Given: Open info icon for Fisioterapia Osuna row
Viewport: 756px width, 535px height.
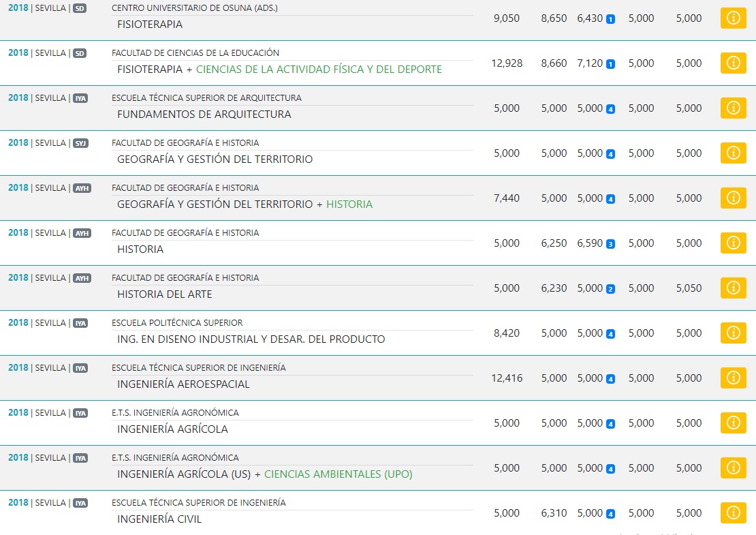Looking at the screenshot, I should click(x=733, y=18).
